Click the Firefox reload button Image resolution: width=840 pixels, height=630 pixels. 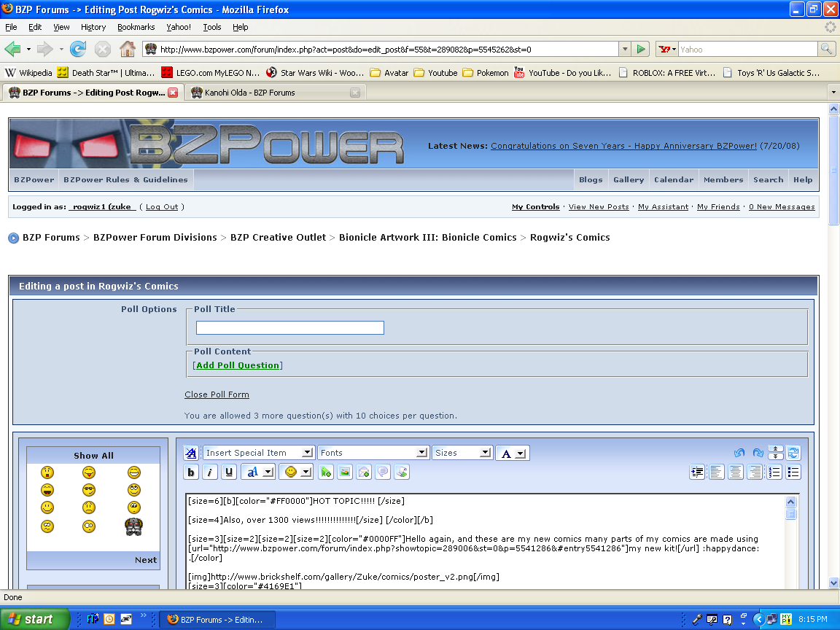(x=78, y=50)
